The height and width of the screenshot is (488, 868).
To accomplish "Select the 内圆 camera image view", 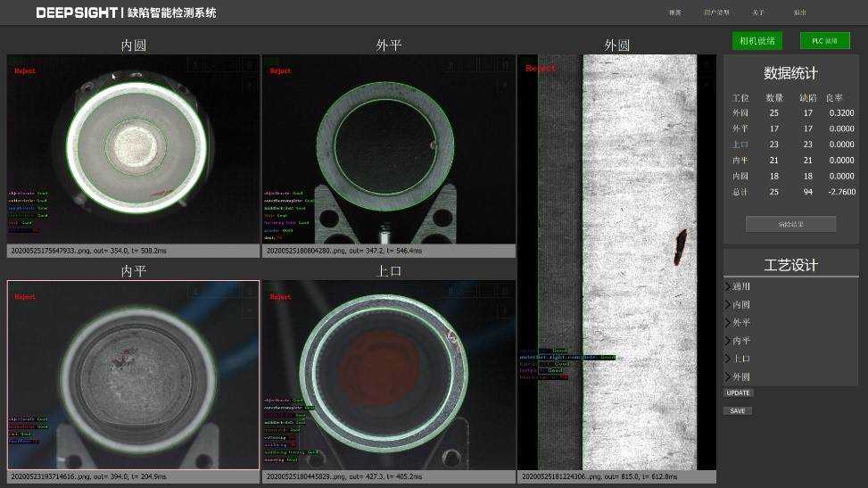I will tap(134, 149).
